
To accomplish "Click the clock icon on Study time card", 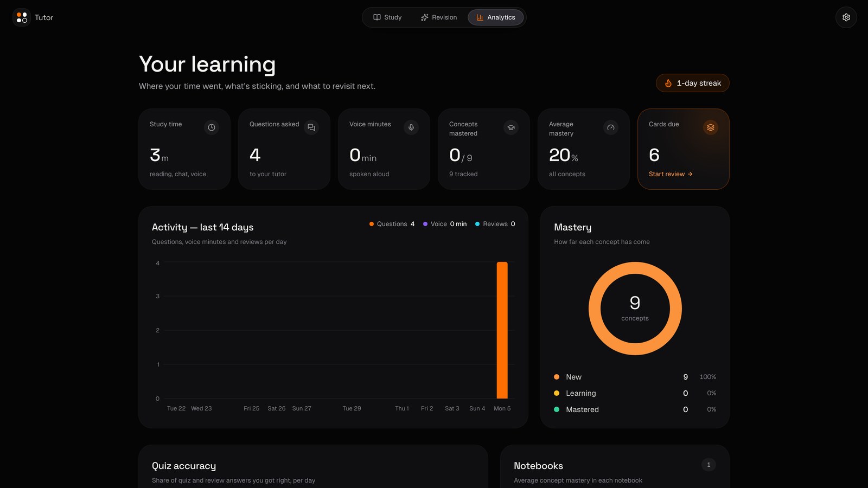I will [212, 127].
